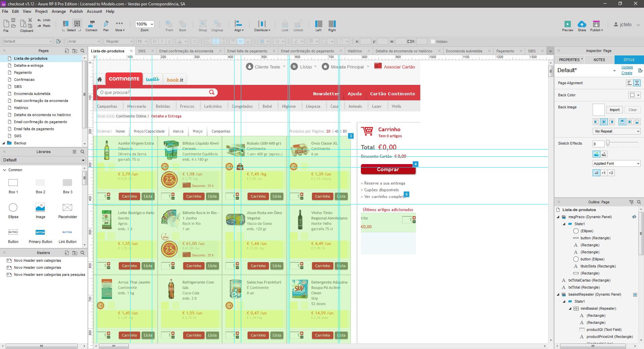Search widgets in the Libraries panel
This screenshot has width=644, height=349.
pyautogui.click(x=83, y=152)
